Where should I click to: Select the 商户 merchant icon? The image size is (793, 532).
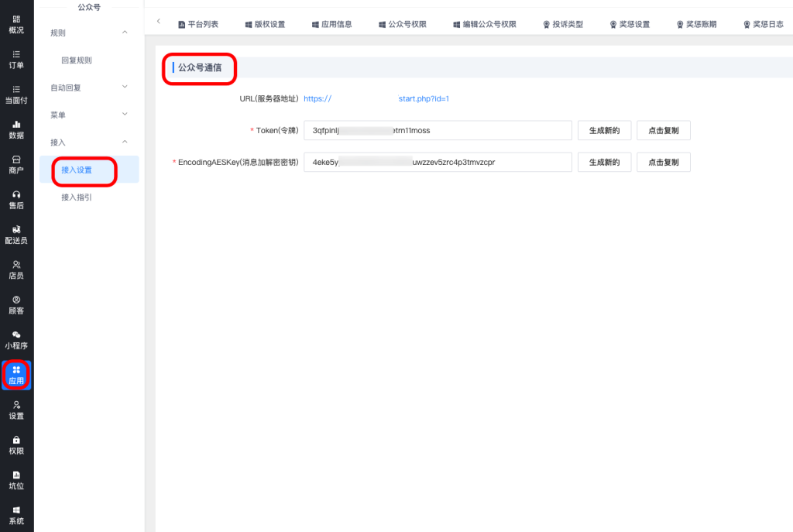(x=16, y=159)
